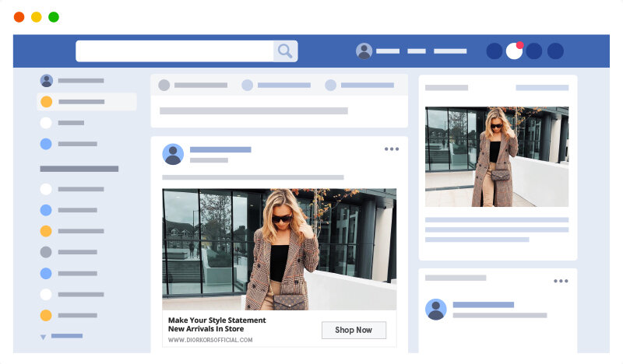Open the three-dot menu on the feed post
623x364 pixels.
pos(391,149)
